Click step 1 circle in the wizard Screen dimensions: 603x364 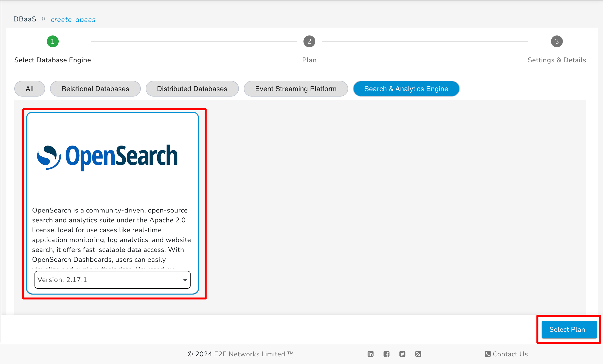point(53,41)
